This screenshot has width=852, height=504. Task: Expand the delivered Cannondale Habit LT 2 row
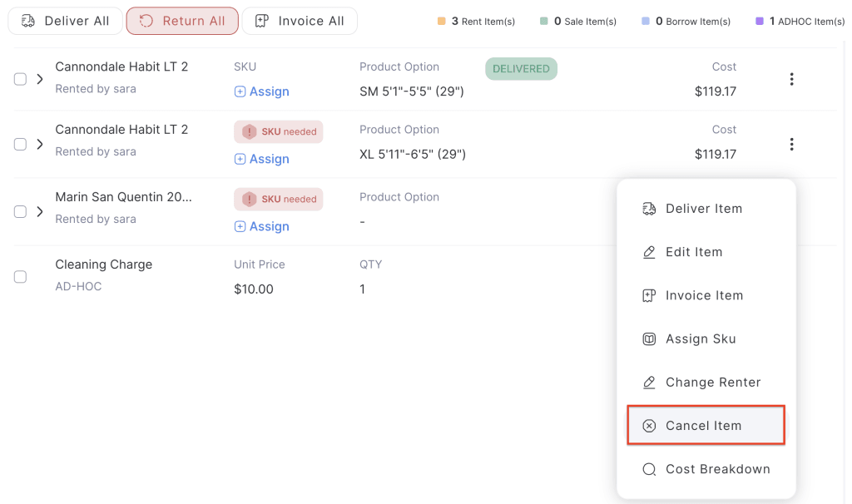coord(40,79)
